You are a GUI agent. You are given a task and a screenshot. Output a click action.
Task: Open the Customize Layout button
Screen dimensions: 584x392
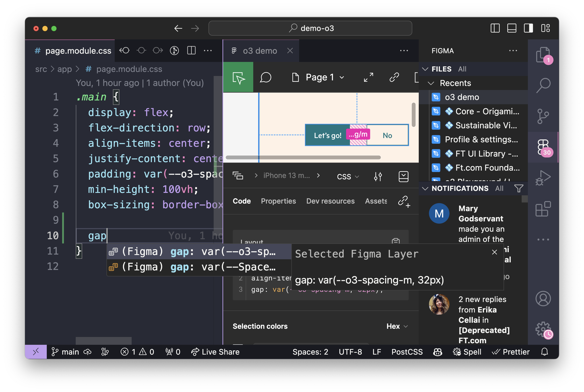545,28
